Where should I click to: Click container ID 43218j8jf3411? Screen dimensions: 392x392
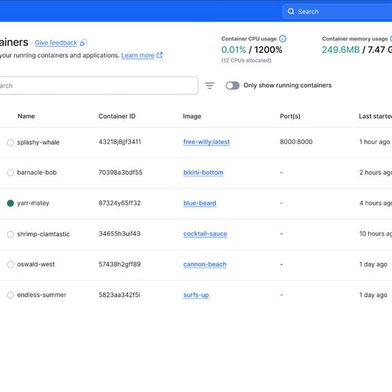(x=120, y=142)
